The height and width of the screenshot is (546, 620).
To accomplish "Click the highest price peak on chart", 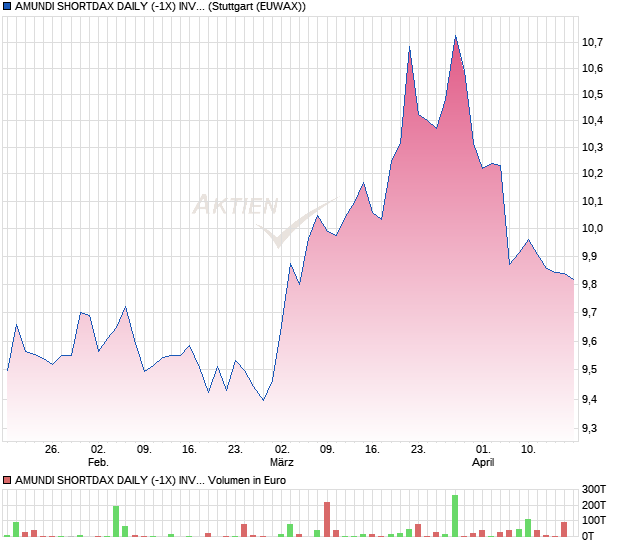I will click(456, 36).
